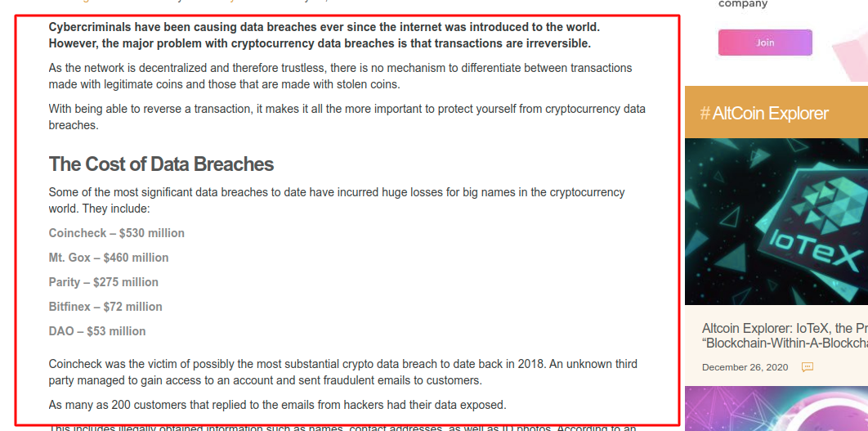This screenshot has width=868, height=431.
Task: Click paragraph about Coincheck 2018 breach
Action: point(342,372)
